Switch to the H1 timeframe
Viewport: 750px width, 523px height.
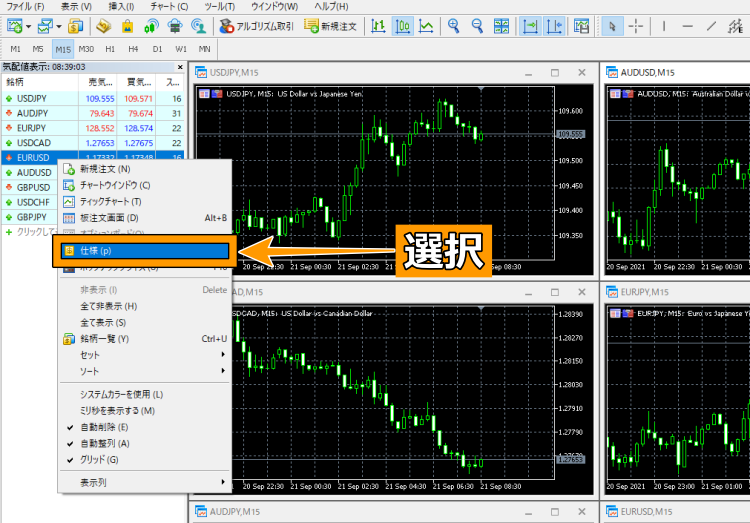click(x=109, y=48)
